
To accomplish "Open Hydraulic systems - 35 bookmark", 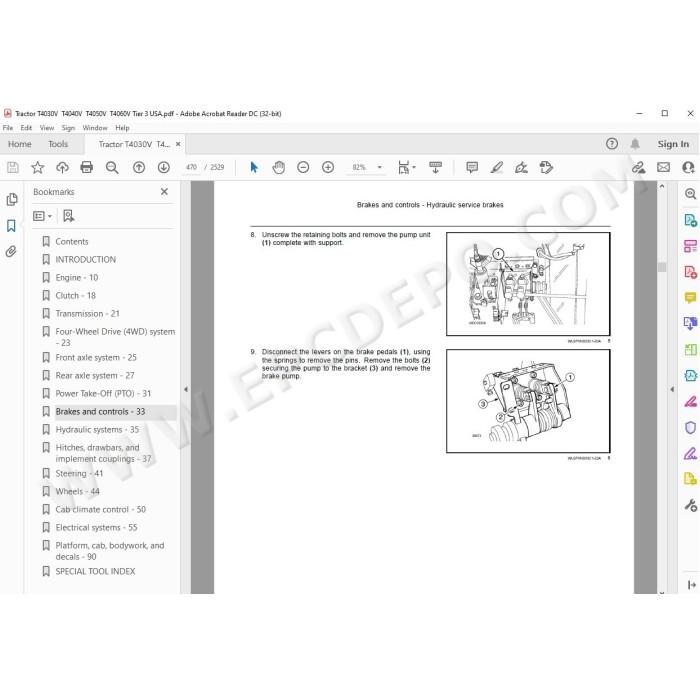I will pyautogui.click(x=97, y=429).
